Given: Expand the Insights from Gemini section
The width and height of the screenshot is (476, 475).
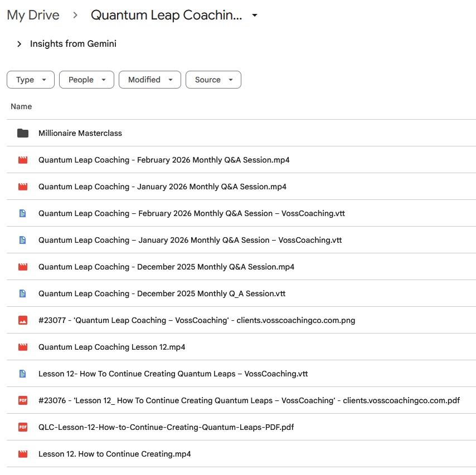Looking at the screenshot, I should [18, 43].
